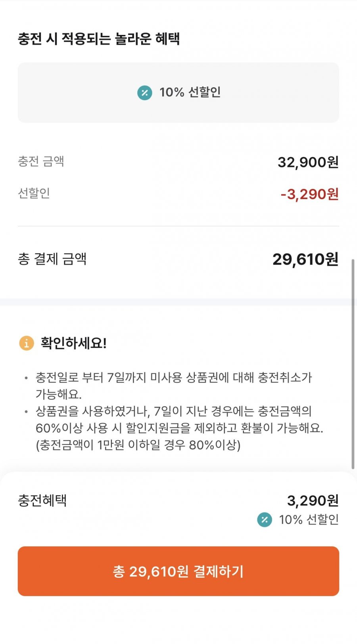Tap the 충전혜택 label in the bottom sheet
The width and height of the screenshot is (357, 644).
(42, 500)
